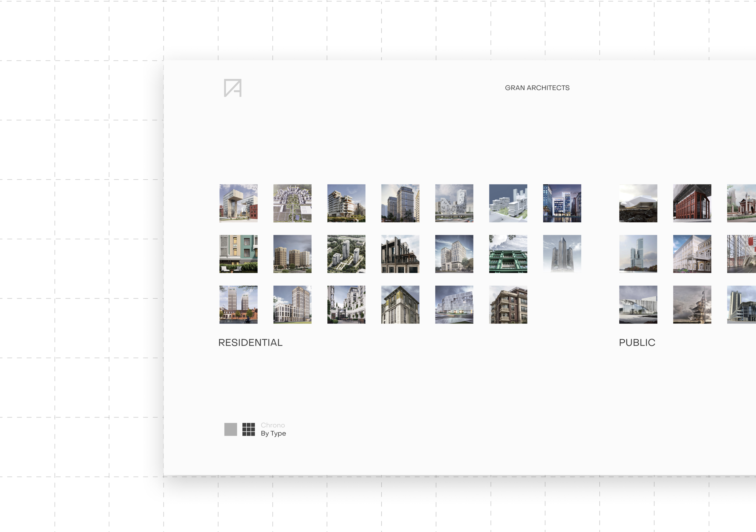Screen dimensions: 756x532
Task: Select the nine-square grid view icon
Action: [249, 429]
